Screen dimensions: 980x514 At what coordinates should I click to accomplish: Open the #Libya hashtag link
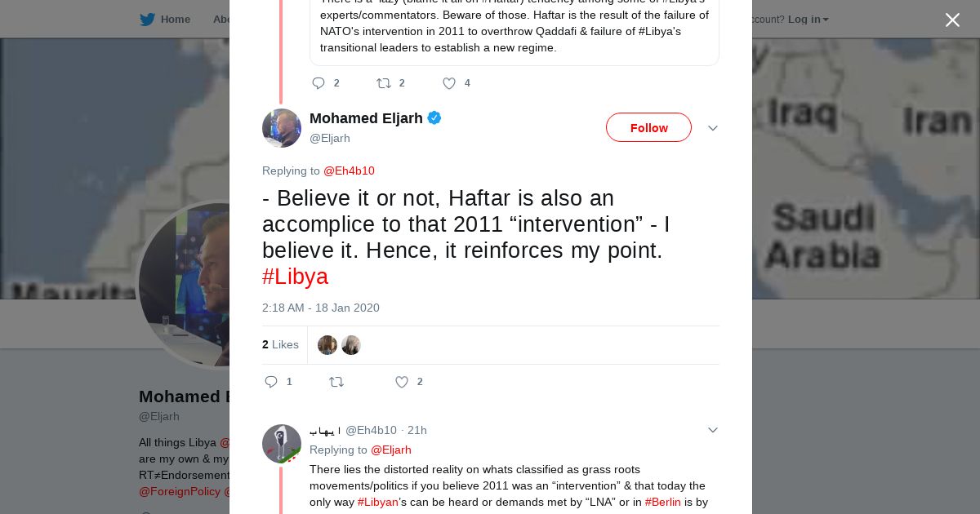pos(295,277)
